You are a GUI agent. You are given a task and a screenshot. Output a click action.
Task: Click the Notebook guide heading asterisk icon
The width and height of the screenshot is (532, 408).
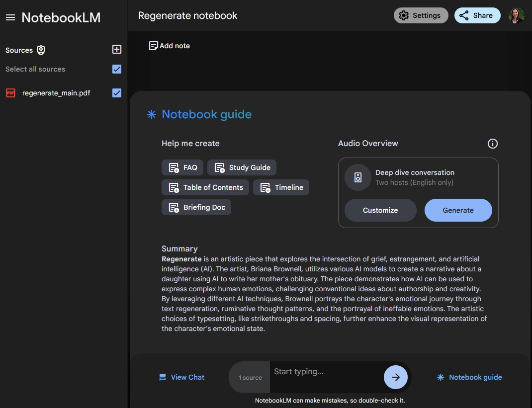point(151,114)
